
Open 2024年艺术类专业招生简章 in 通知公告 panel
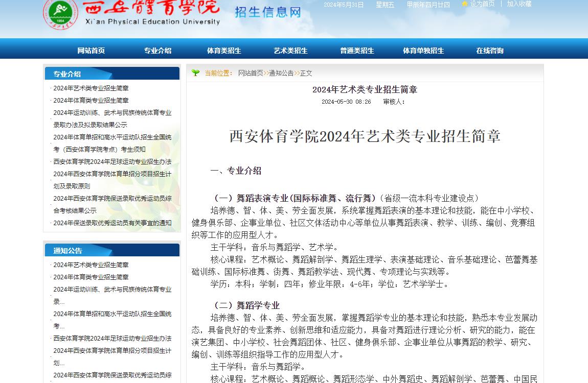click(91, 265)
